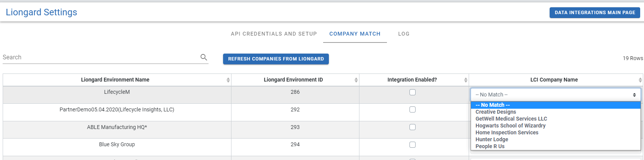The image size is (644, 160).
Task: Sort by Integration Enabled arrows
Action: pyautogui.click(x=466, y=80)
